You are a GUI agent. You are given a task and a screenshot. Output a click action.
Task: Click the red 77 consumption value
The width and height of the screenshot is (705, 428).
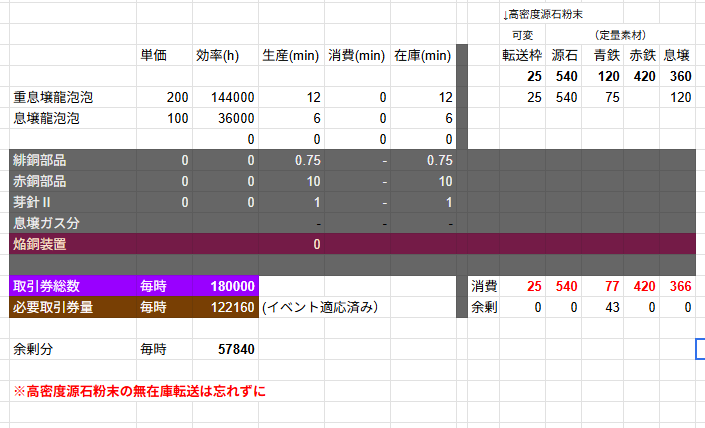[x=602, y=286]
